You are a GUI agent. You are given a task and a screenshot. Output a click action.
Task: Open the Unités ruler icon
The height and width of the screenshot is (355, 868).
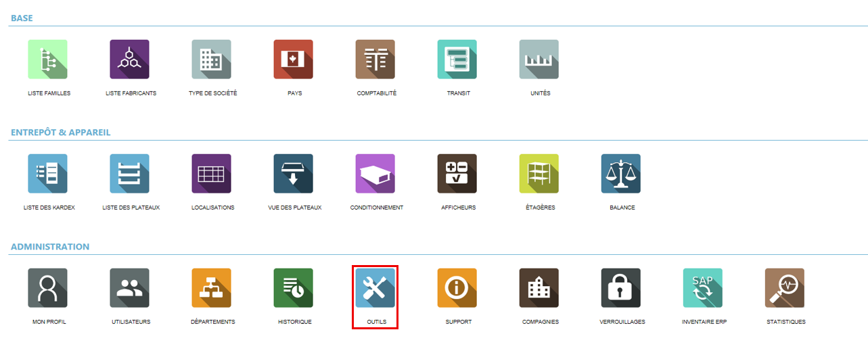539,60
